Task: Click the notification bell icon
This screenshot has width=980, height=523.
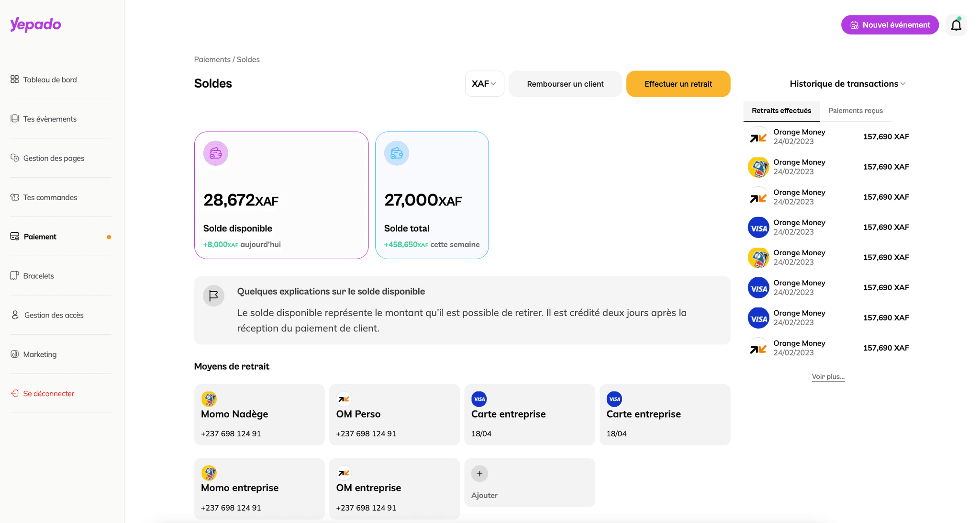Action: click(956, 25)
